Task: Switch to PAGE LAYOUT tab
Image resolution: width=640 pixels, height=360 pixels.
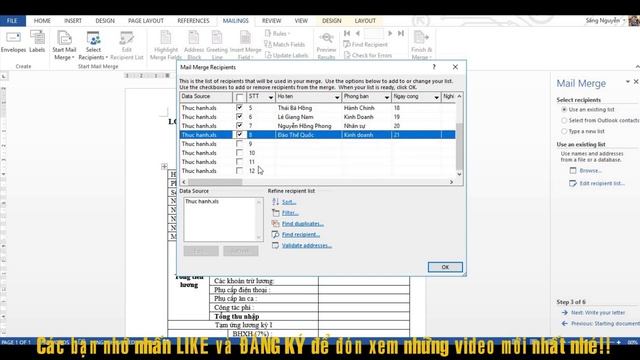Action: [x=146, y=20]
